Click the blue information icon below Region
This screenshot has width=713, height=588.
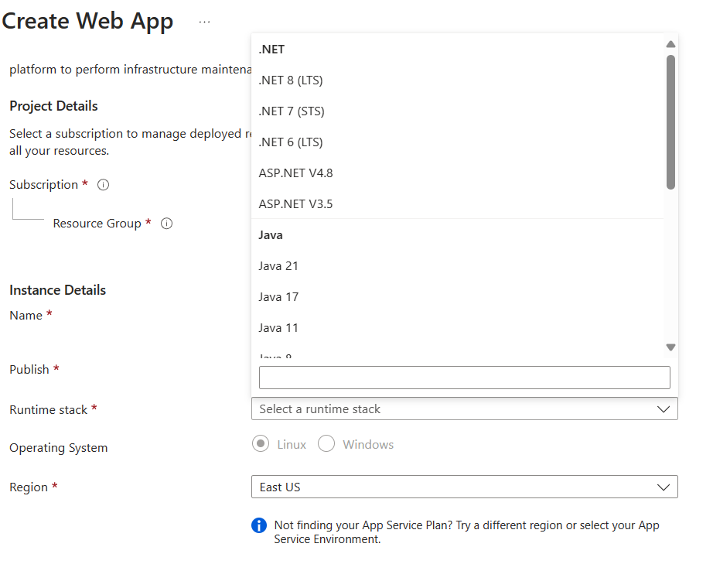(259, 526)
